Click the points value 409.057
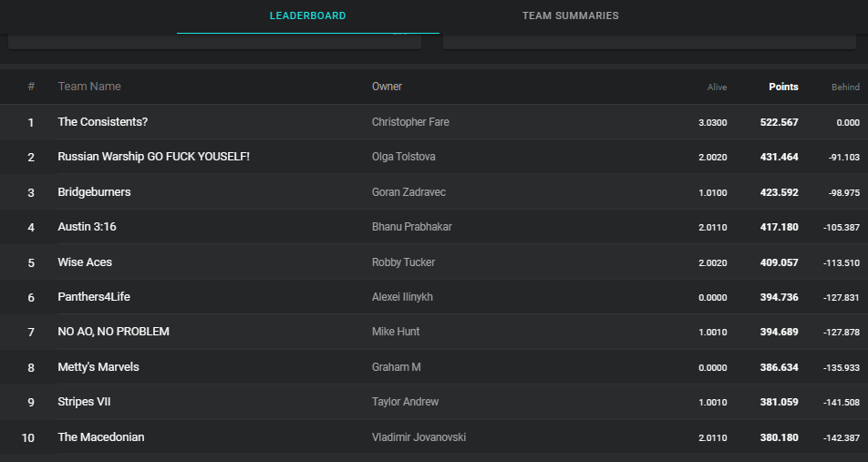The width and height of the screenshot is (868, 462). click(x=780, y=262)
